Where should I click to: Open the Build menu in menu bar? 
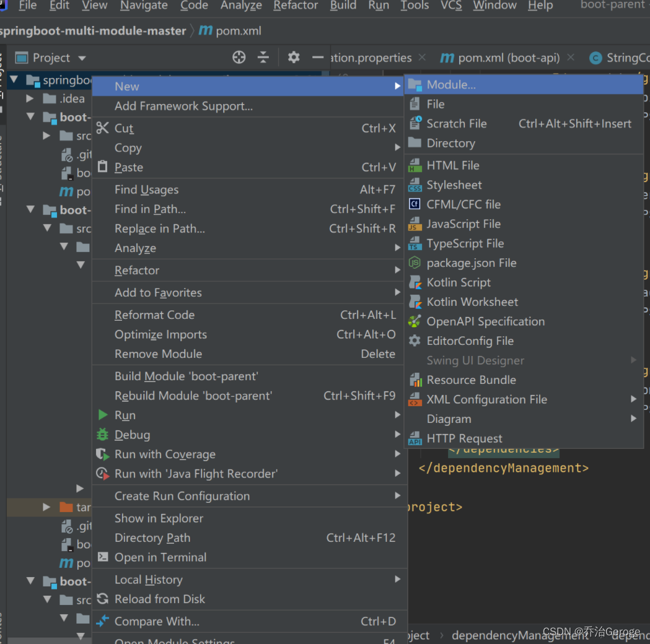tap(343, 6)
